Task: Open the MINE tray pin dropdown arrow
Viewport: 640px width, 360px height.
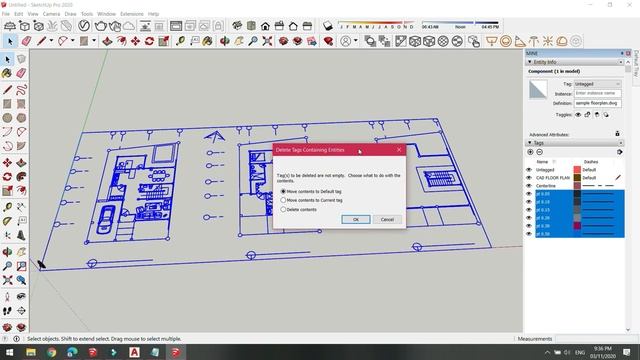Action: (622, 53)
